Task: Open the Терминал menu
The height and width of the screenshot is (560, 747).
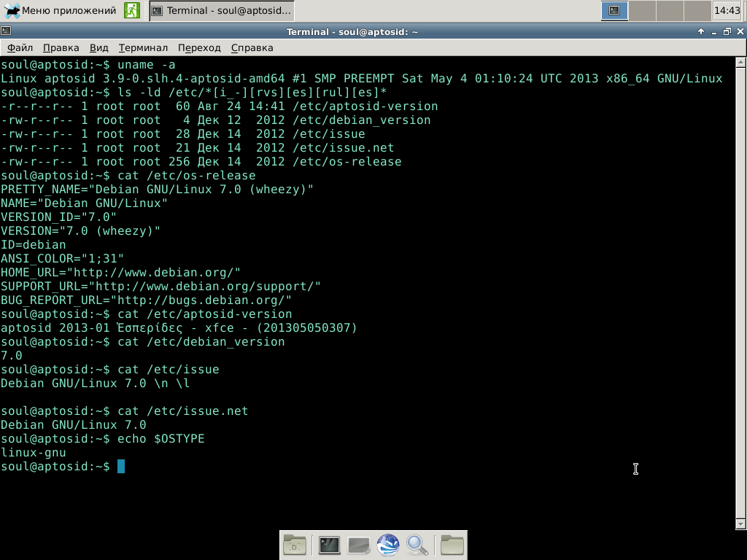Action: click(143, 47)
